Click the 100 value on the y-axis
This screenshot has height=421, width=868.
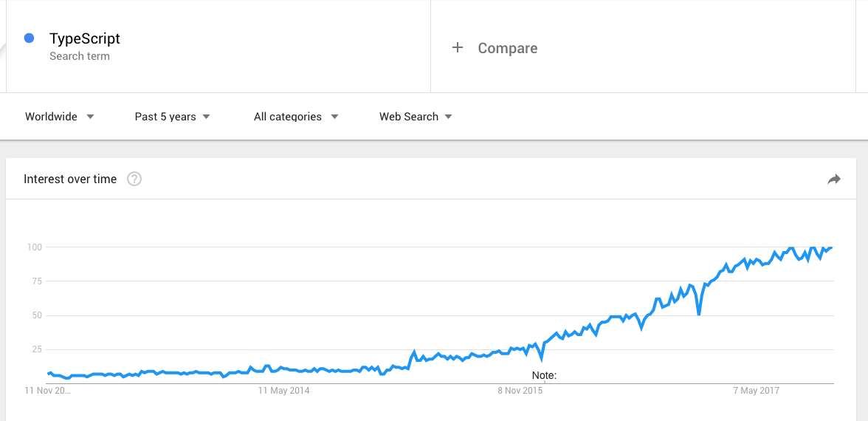(34, 247)
